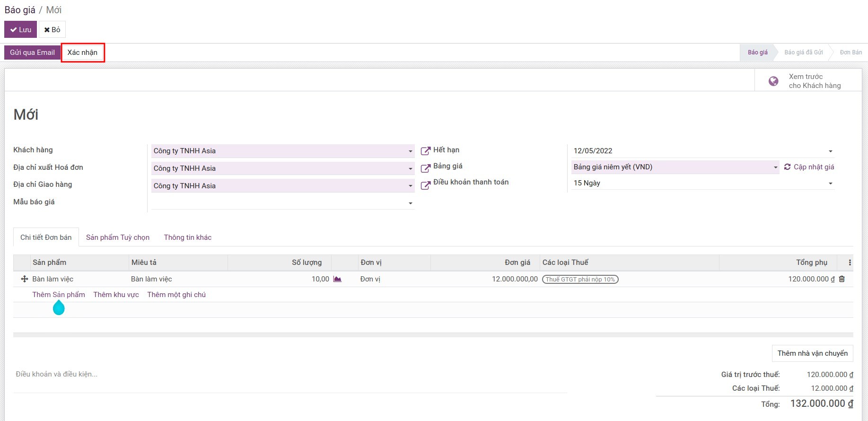Click the Cập nhật giá refresh link
The image size is (868, 421).
(809, 167)
